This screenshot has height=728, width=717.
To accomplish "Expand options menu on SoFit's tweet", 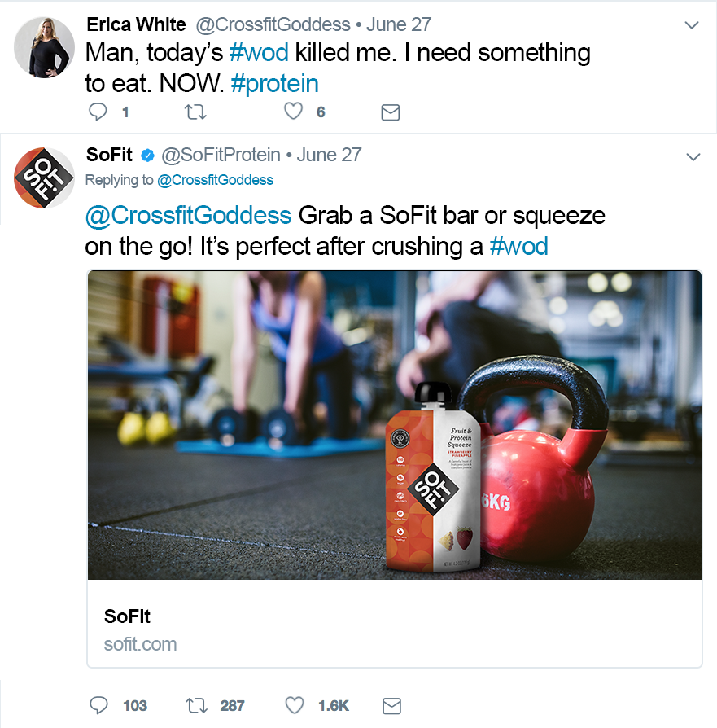I will 692,156.
